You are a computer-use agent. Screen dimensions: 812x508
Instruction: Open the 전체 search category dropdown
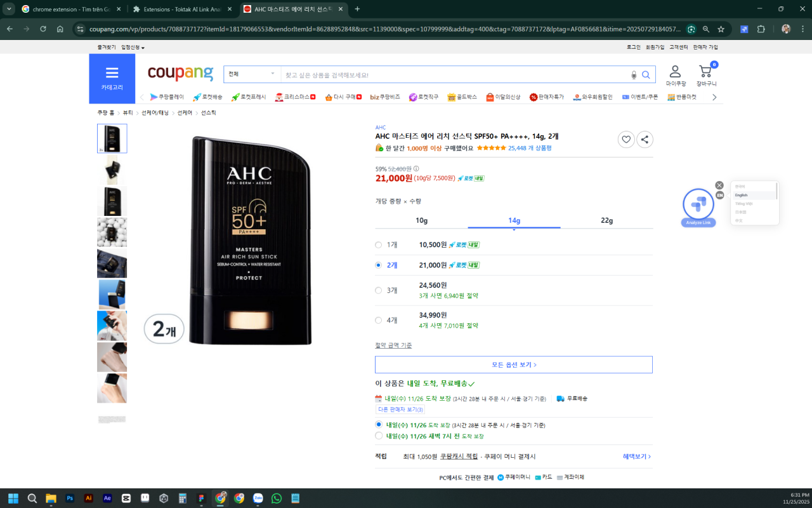pyautogui.click(x=252, y=74)
